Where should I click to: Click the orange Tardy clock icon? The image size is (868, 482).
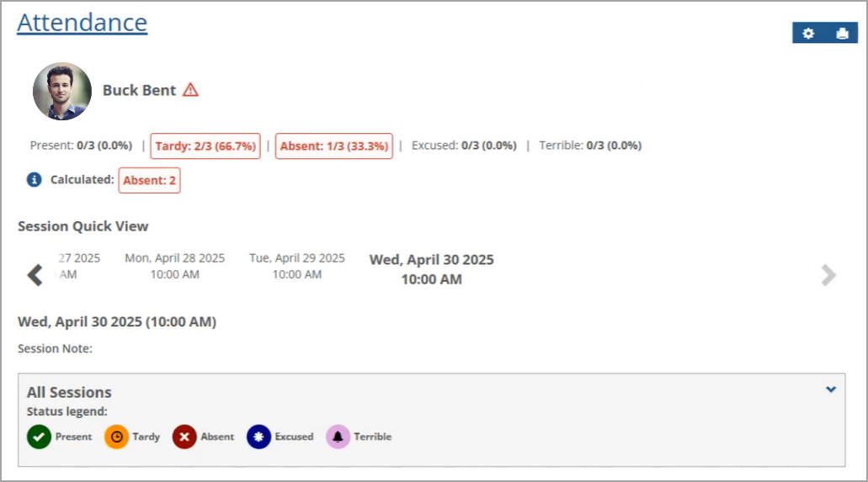pos(116,437)
